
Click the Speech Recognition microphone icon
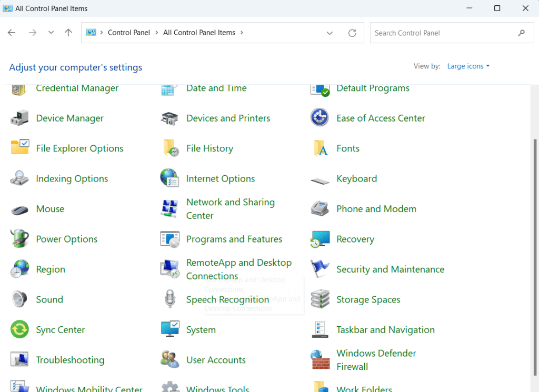[170, 298]
